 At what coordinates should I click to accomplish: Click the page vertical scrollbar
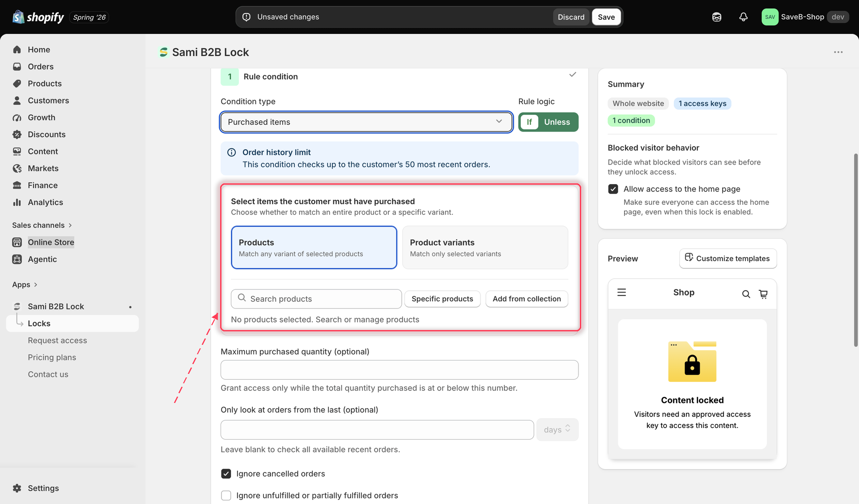click(855, 250)
